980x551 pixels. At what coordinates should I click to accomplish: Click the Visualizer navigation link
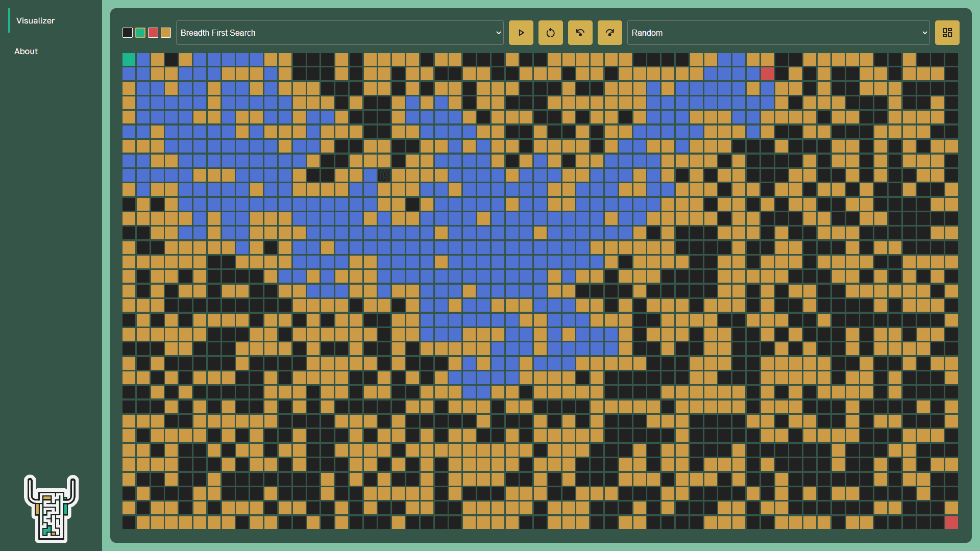pos(34,20)
